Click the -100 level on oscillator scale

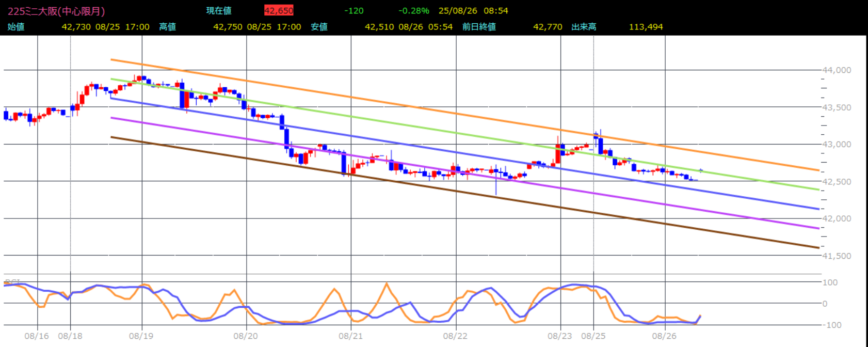click(831, 325)
